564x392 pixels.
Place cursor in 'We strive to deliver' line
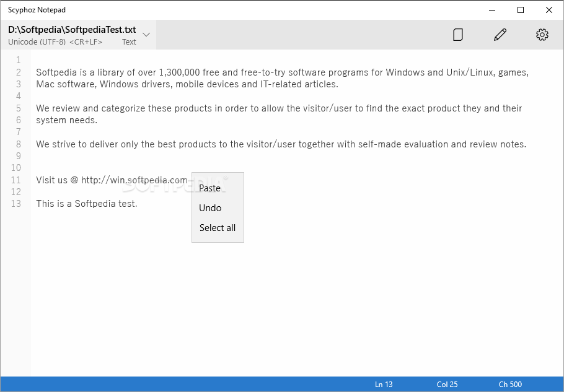(x=281, y=144)
